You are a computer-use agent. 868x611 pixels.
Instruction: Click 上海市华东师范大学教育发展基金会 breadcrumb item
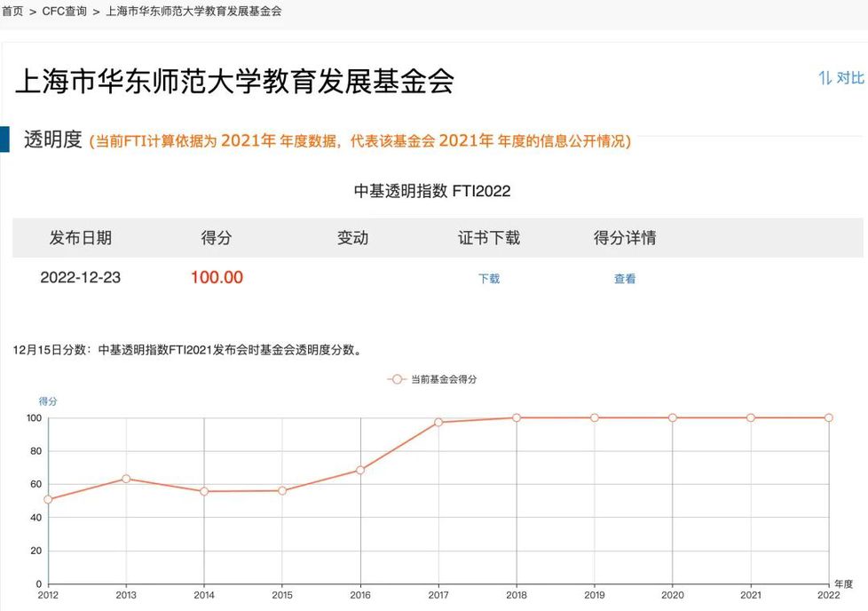[x=193, y=11]
